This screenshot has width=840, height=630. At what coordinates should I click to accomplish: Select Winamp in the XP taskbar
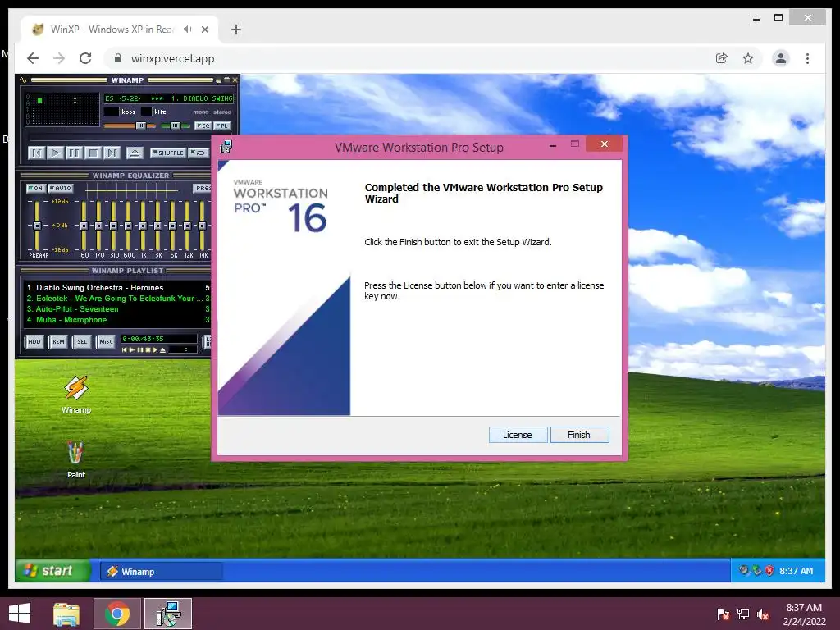162,572
